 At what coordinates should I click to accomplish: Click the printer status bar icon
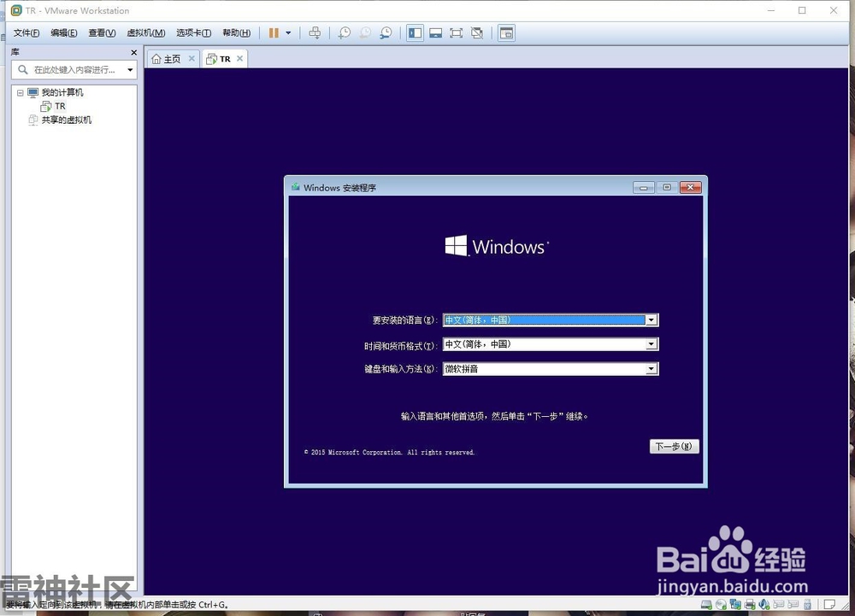750,604
